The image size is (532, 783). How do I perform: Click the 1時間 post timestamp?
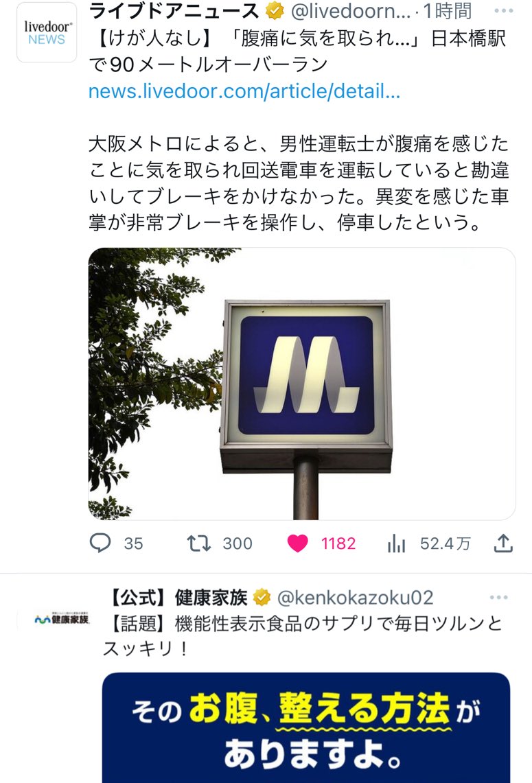point(448,10)
